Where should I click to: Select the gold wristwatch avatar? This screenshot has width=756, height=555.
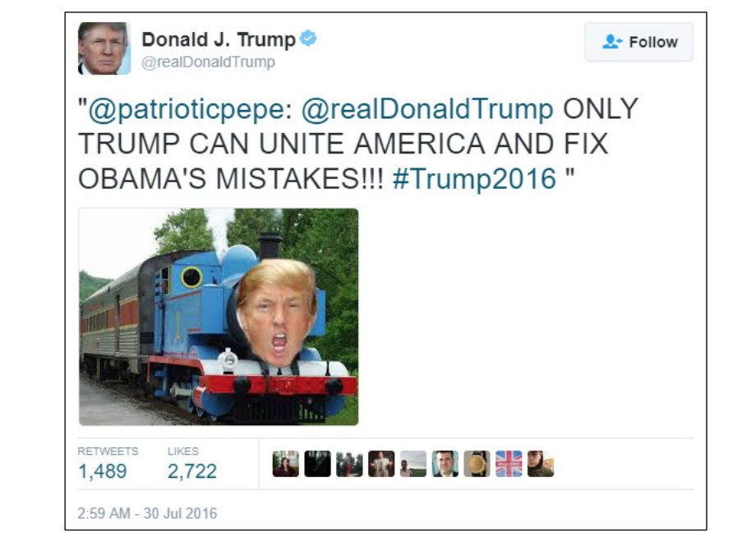click(477, 464)
